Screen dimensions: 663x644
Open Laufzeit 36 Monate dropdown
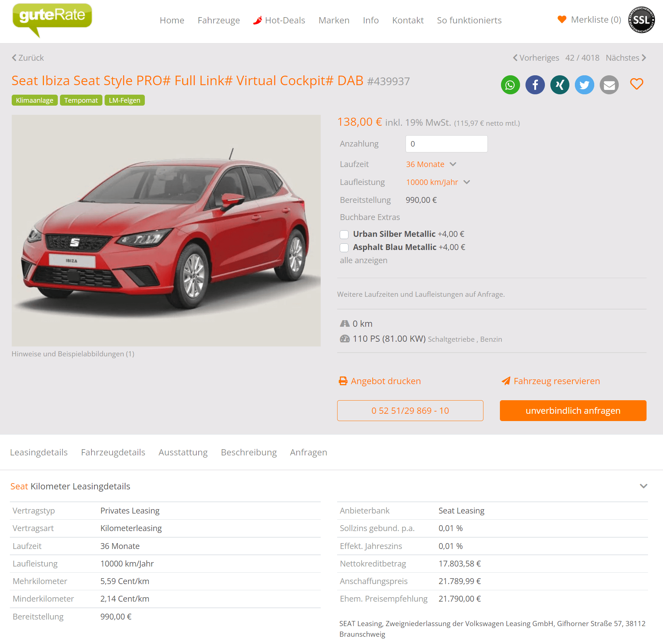tap(431, 164)
